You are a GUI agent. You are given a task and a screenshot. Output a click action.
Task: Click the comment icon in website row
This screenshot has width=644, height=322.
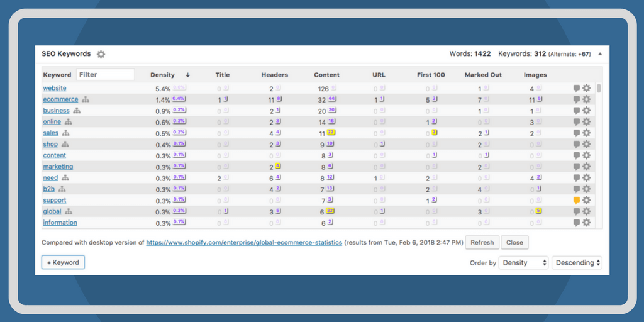pyautogui.click(x=576, y=89)
